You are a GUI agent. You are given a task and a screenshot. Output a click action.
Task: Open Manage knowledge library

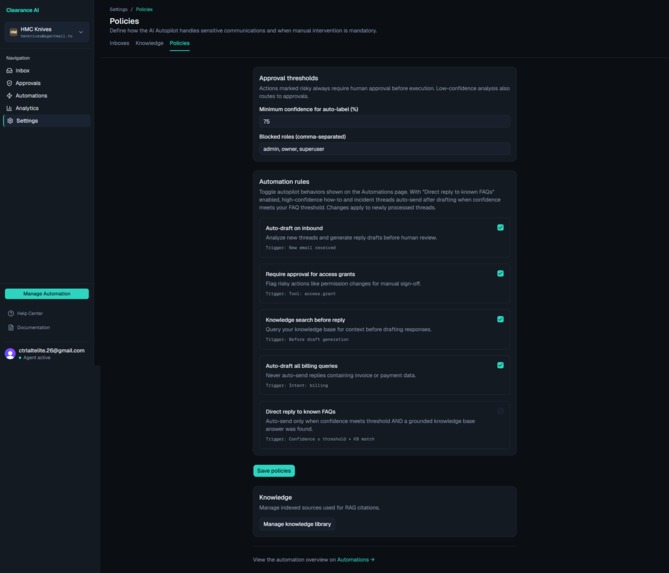pos(297,524)
